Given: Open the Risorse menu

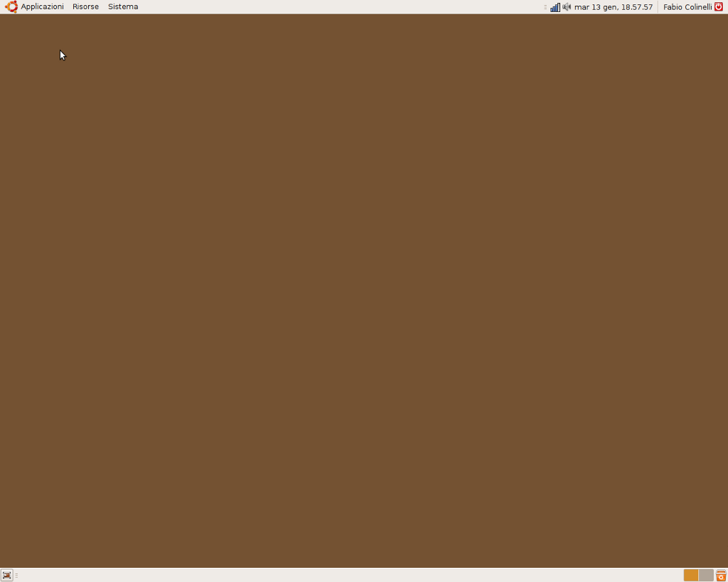Looking at the screenshot, I should [x=85, y=7].
